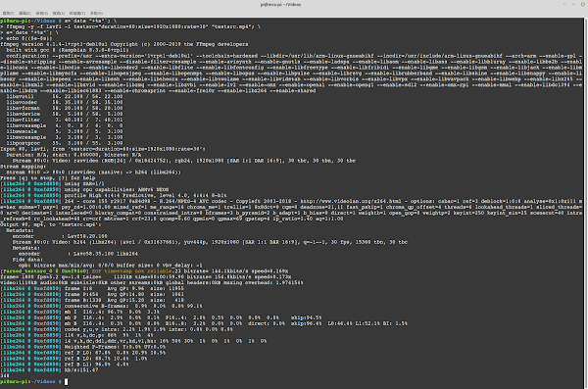Screen dimensions: 588x389
Task: Click the "built with gcc 8" line
Action: point(68,50)
